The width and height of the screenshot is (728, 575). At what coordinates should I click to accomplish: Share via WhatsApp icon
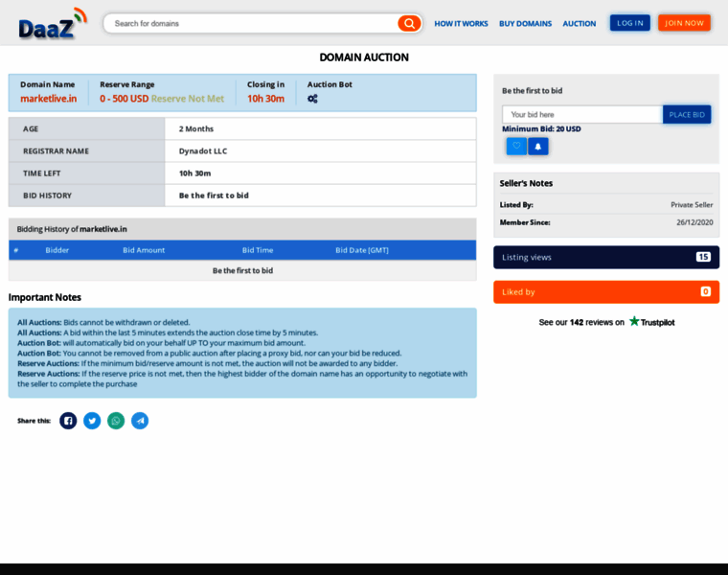pos(116,421)
